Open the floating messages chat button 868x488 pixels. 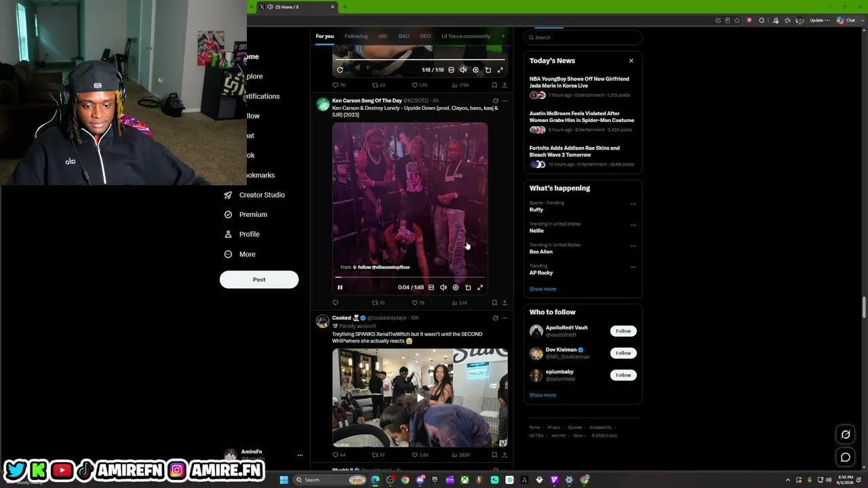click(x=846, y=457)
